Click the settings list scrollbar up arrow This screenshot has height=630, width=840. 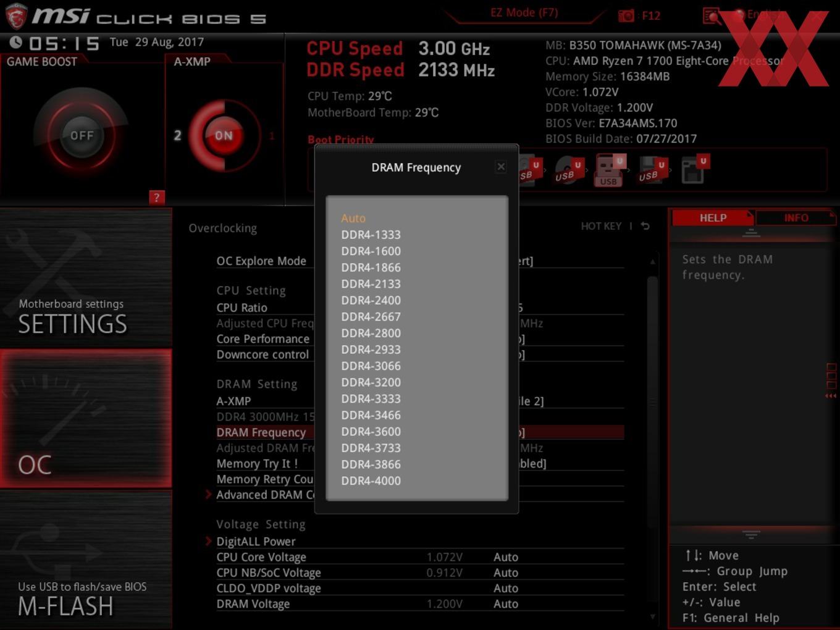click(x=653, y=262)
